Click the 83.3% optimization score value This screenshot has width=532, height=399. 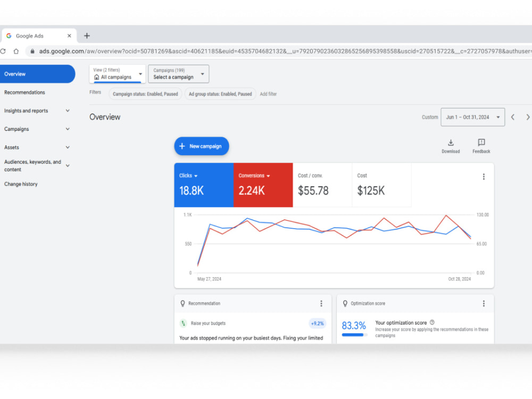pyautogui.click(x=354, y=326)
